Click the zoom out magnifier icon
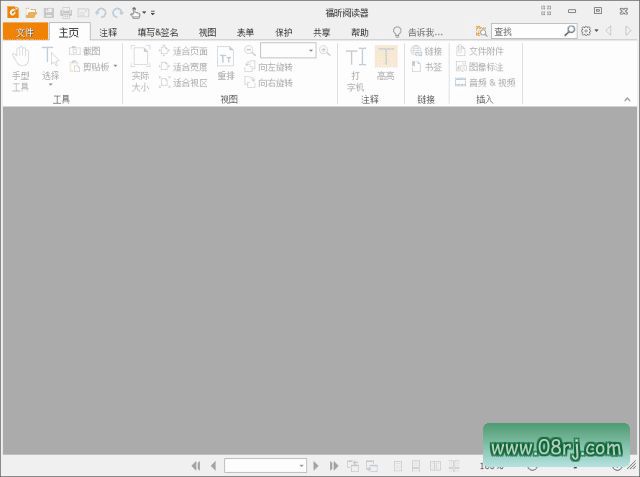 249,51
